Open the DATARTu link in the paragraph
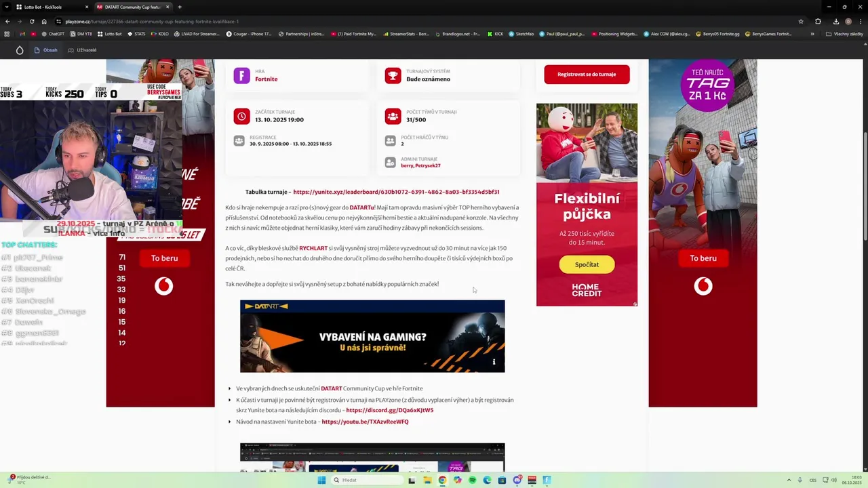The image size is (868, 488). point(361,208)
